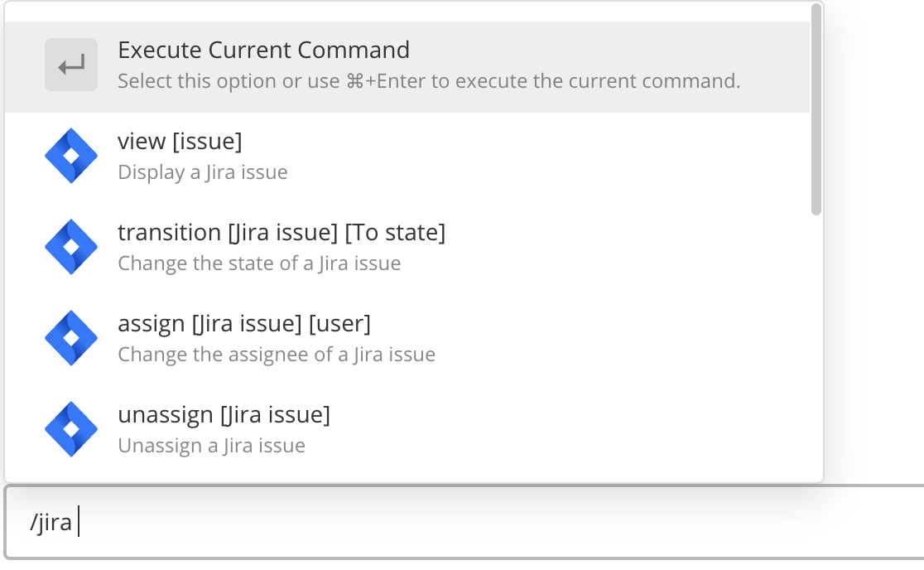The image size is (924, 570).
Task: Pick the assign [Jira issue] [user] option
Action: pyautogui.click(x=245, y=323)
